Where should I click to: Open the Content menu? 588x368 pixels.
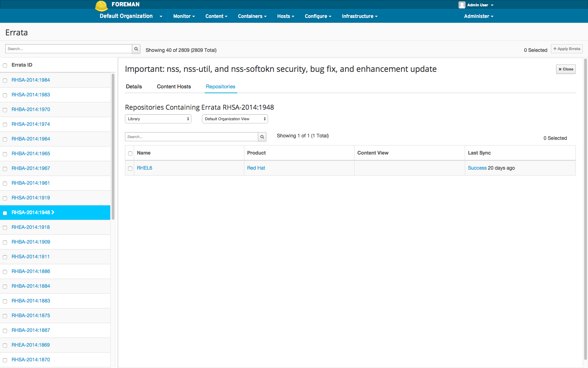[216, 16]
